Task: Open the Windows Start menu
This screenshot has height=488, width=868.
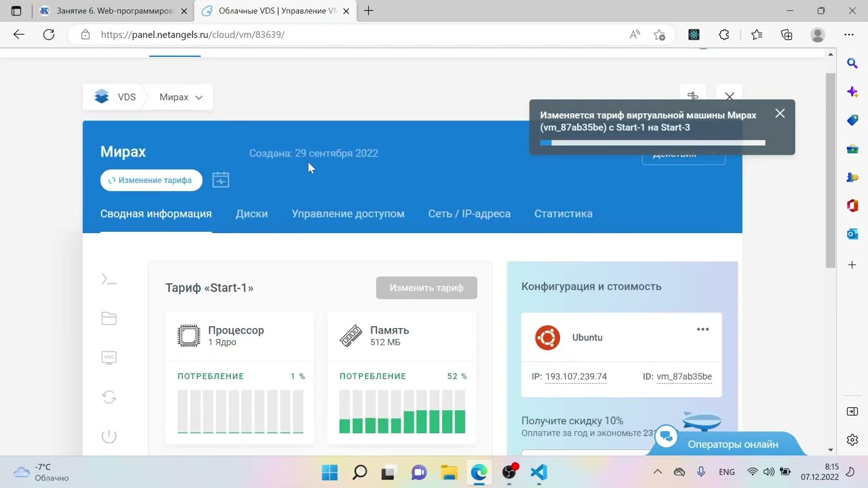Action: (330, 472)
